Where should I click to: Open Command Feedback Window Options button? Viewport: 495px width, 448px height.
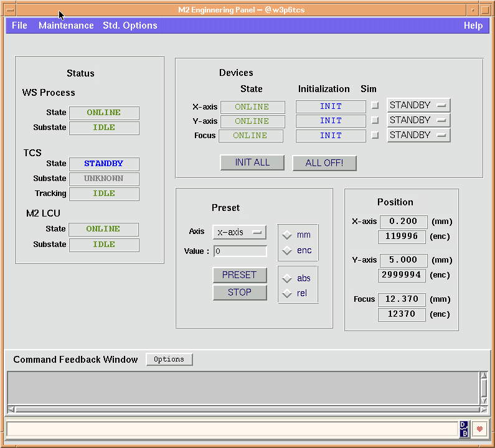tap(169, 360)
